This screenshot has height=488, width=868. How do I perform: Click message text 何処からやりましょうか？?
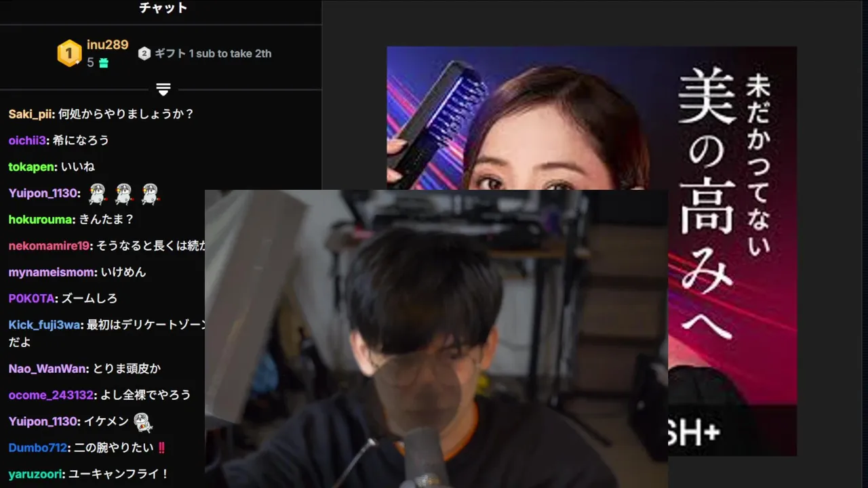(126, 114)
